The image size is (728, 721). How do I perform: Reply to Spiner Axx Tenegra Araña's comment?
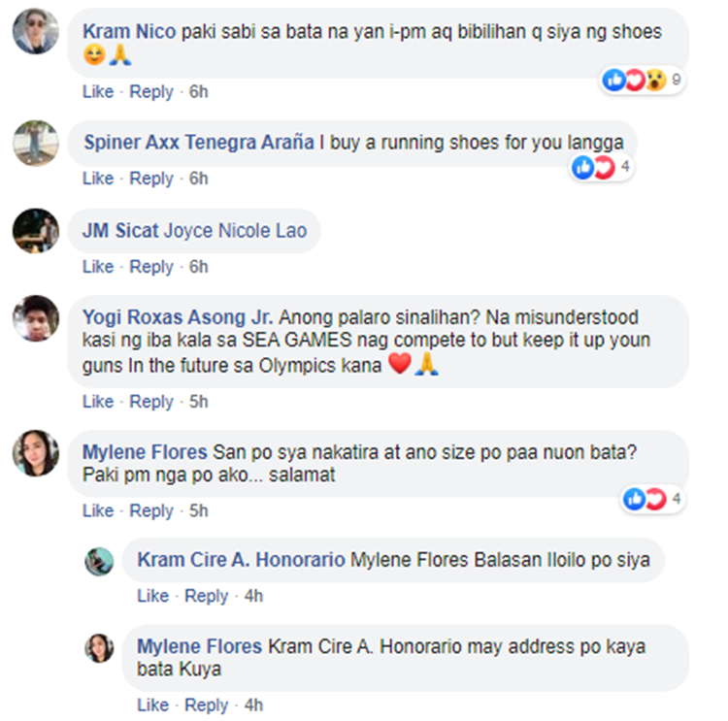pyautogui.click(x=150, y=179)
